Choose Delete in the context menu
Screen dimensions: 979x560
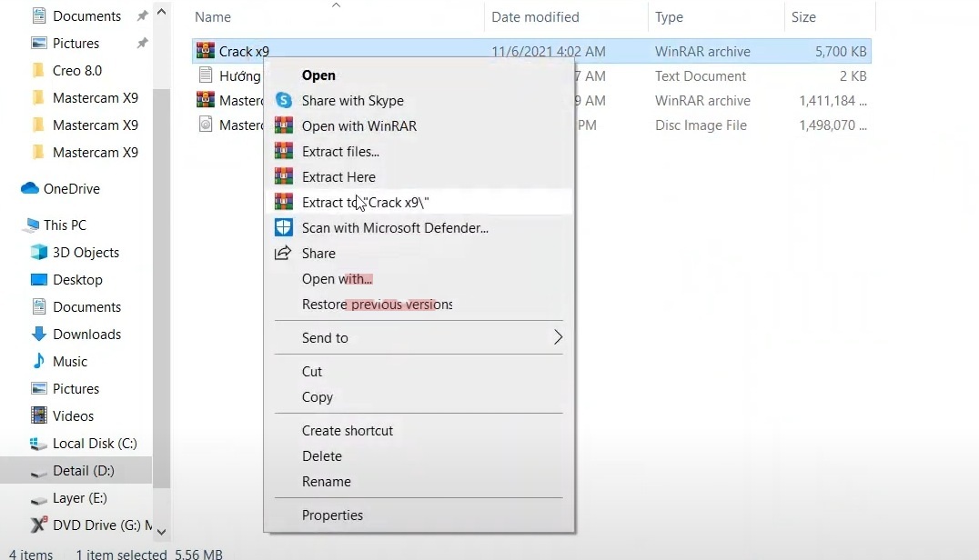(x=419, y=455)
